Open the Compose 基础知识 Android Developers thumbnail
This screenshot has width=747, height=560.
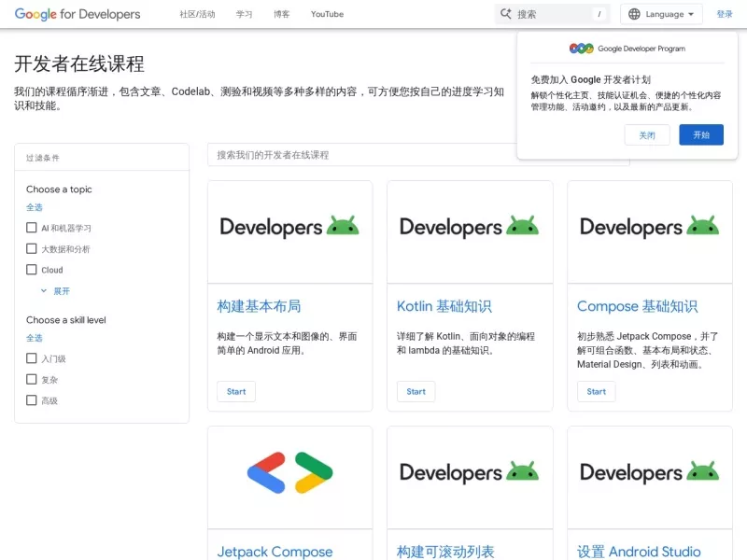pyautogui.click(x=650, y=231)
